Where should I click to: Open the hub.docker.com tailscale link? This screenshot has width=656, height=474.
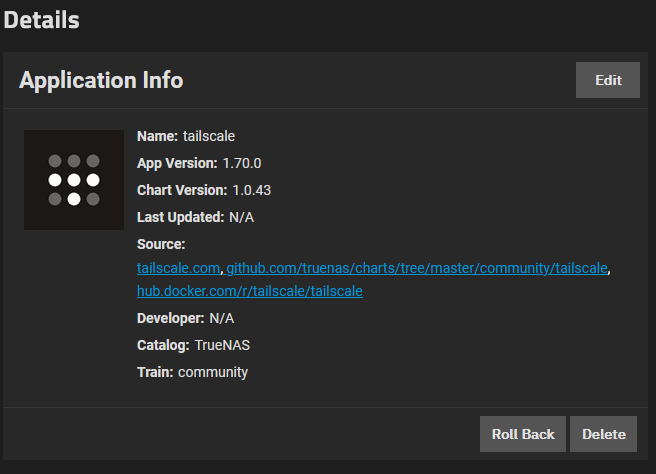click(x=250, y=291)
